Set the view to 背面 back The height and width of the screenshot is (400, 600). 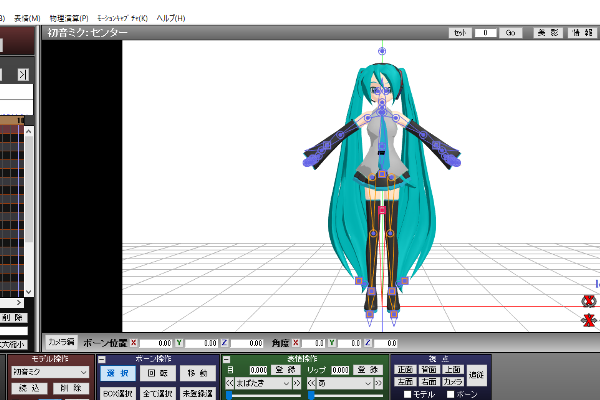coord(429,369)
